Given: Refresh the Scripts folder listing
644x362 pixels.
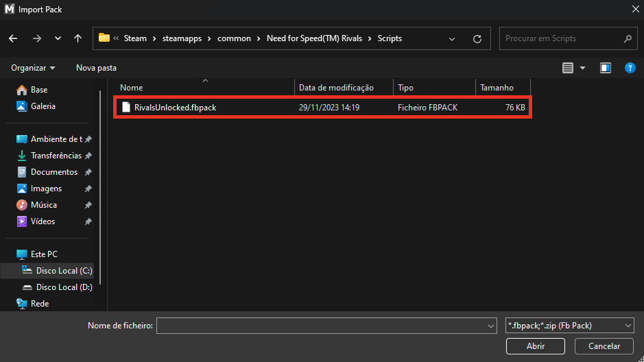Looking at the screenshot, I should (x=477, y=39).
